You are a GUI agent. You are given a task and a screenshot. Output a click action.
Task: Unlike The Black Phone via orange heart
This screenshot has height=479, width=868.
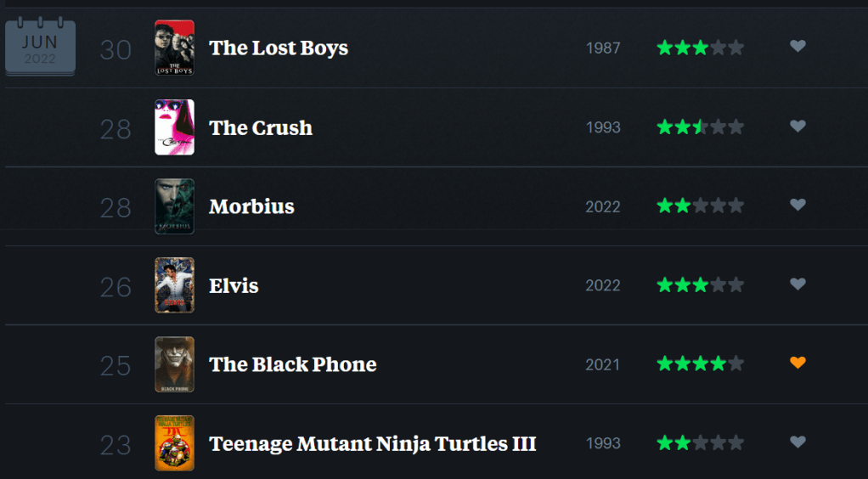point(798,363)
